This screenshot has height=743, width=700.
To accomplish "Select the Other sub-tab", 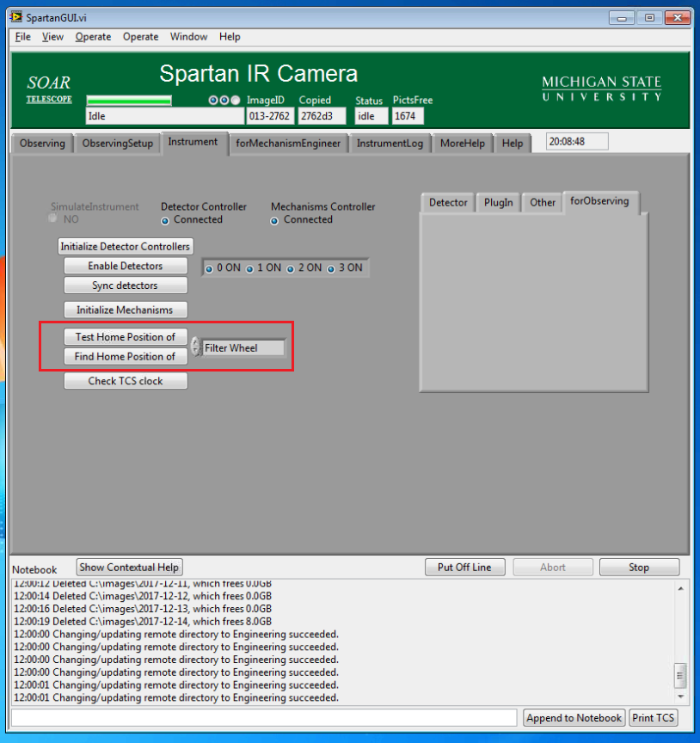I will point(542,203).
